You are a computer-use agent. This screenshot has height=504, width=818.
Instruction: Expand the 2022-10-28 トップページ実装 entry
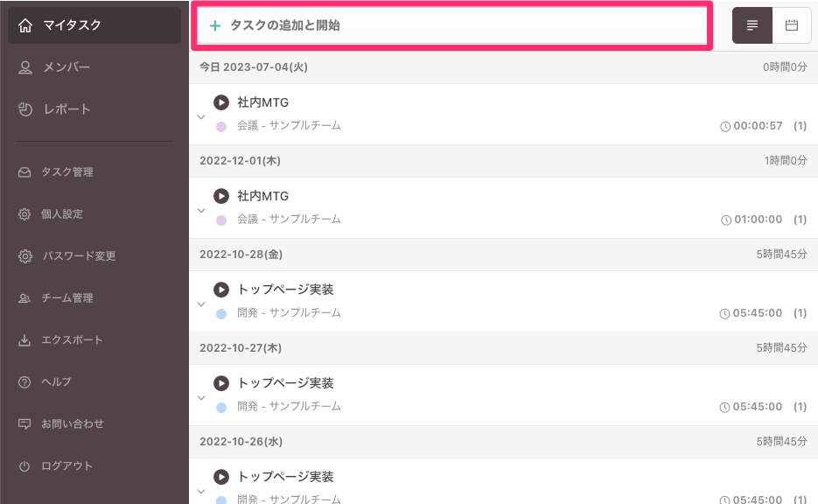[201, 304]
